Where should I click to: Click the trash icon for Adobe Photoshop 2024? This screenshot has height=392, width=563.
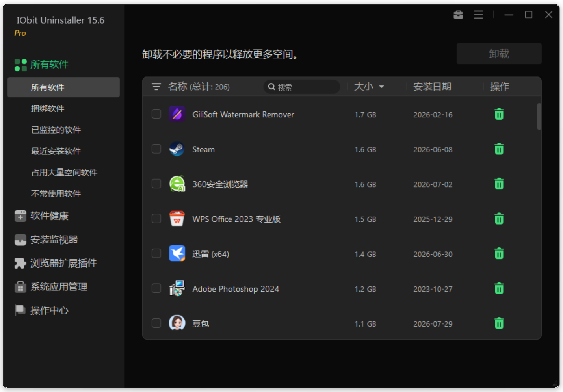[x=499, y=288]
